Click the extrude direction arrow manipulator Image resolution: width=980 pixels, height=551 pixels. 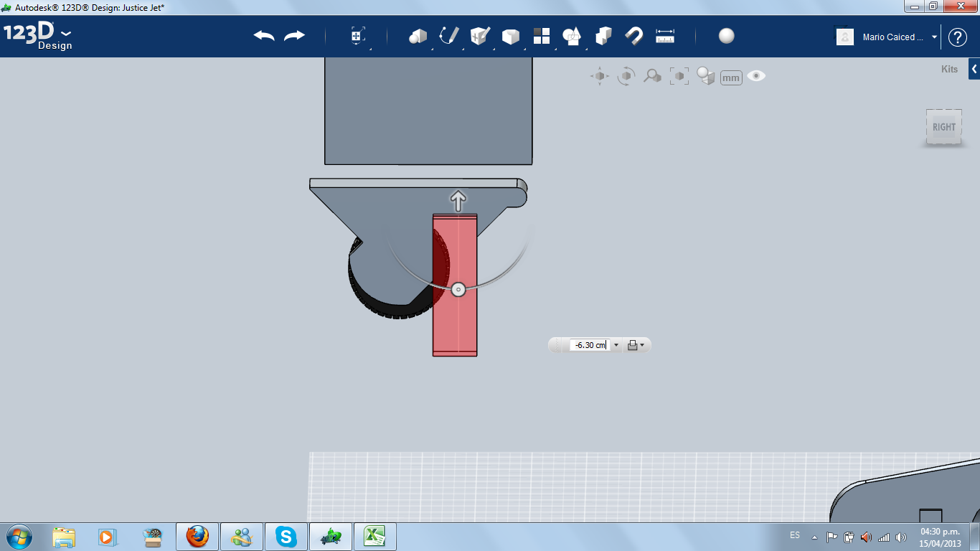pos(458,200)
